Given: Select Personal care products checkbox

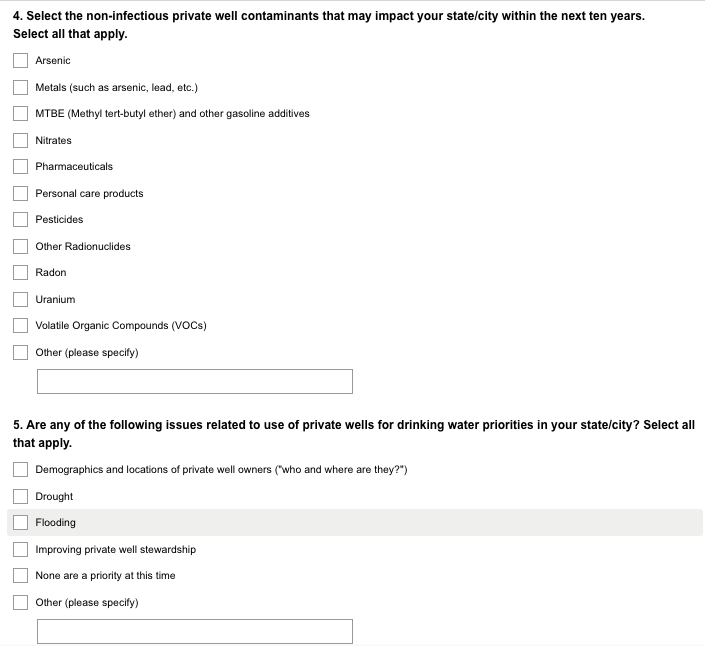Looking at the screenshot, I should (20, 193).
